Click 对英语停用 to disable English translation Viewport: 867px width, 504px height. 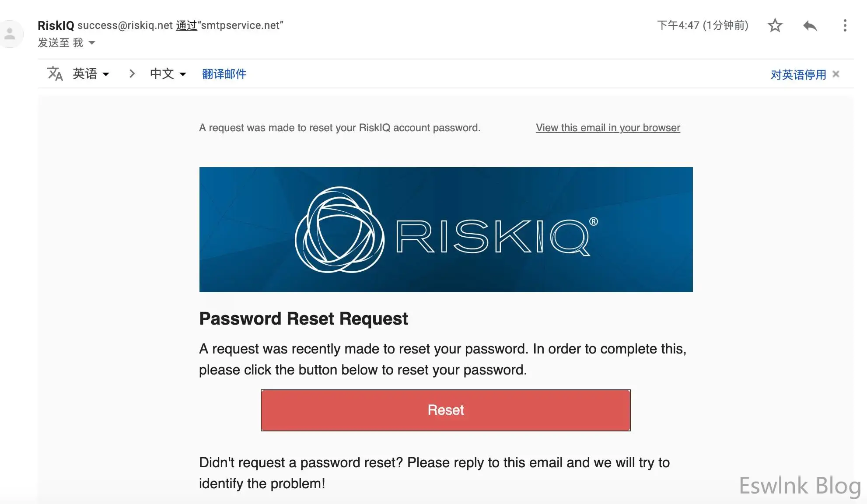pyautogui.click(x=798, y=74)
